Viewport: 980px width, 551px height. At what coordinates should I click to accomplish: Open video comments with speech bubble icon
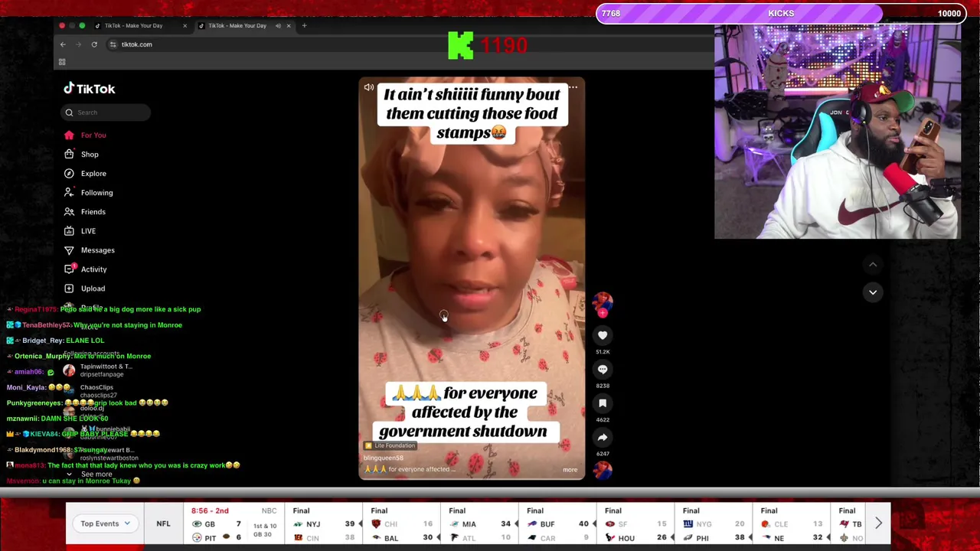pos(603,370)
